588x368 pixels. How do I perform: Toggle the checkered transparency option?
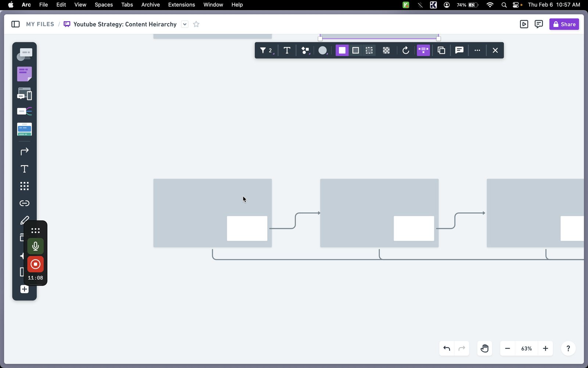(386, 50)
